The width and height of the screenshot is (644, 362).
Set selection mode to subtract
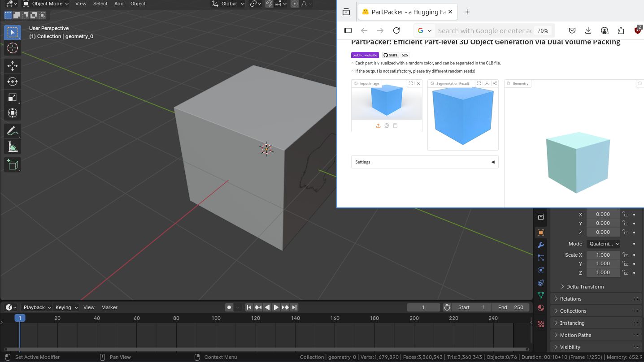tap(25, 15)
